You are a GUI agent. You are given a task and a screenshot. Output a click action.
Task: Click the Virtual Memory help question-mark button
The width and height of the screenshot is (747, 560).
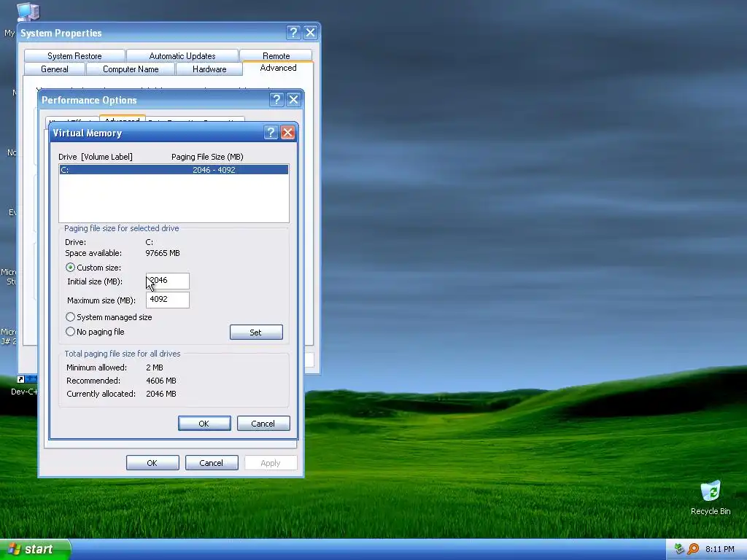click(271, 133)
